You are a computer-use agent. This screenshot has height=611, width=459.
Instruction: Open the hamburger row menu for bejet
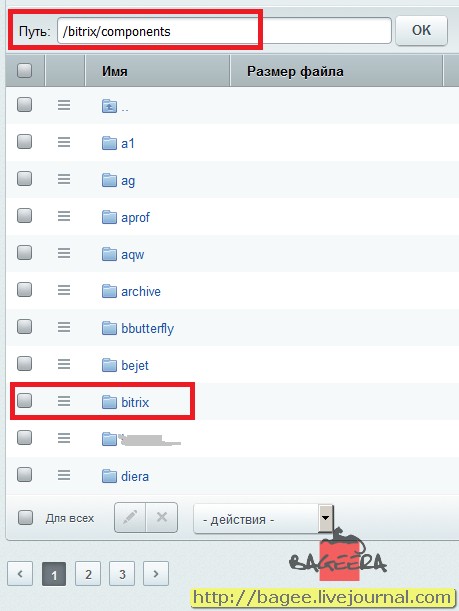click(64, 364)
